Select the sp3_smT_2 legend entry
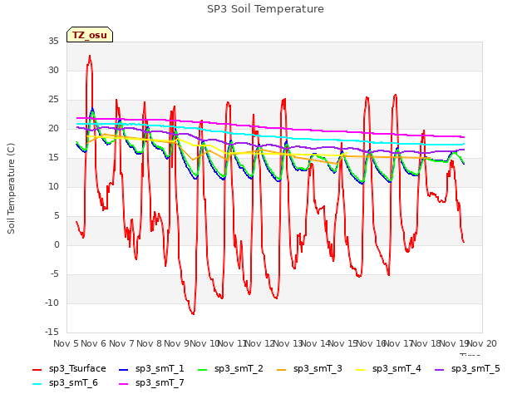 pyautogui.click(x=230, y=368)
